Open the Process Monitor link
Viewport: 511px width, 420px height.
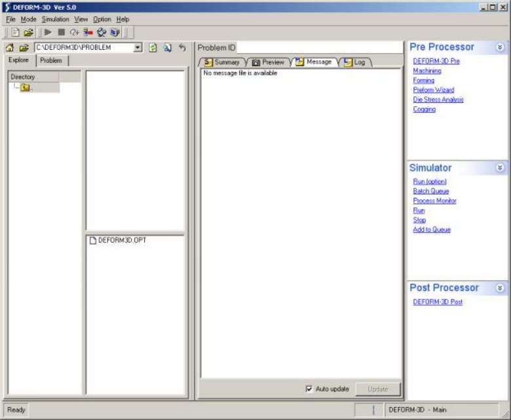(434, 200)
